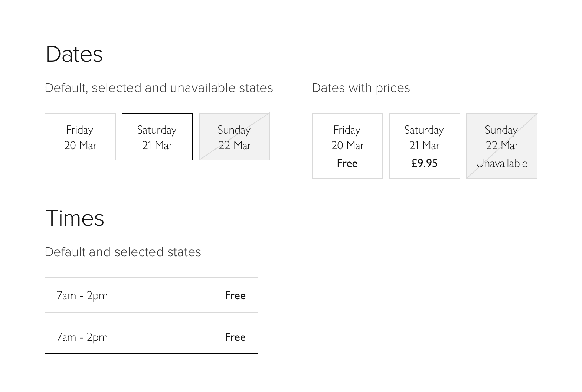Pick the unselected 7am - 2pm time slot
Viewport: 582px width, 392px height.
point(151,295)
